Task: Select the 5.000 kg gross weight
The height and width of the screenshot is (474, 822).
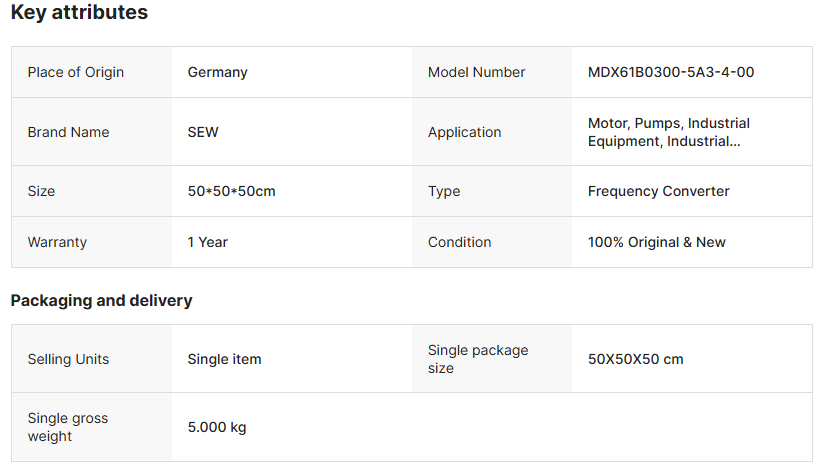Action: coord(217,427)
